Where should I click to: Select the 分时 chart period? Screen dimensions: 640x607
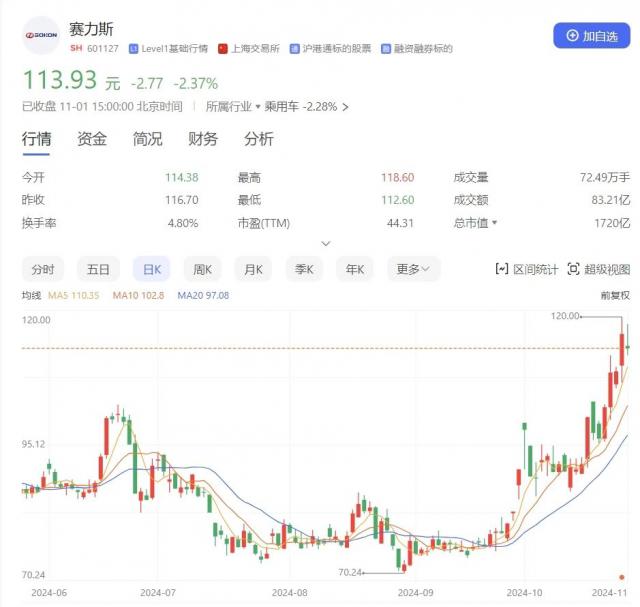[43, 269]
